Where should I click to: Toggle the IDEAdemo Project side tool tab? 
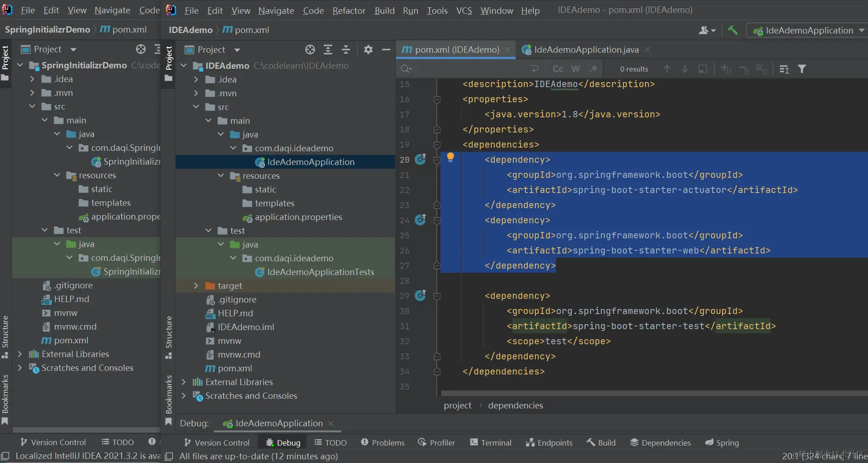[169, 63]
